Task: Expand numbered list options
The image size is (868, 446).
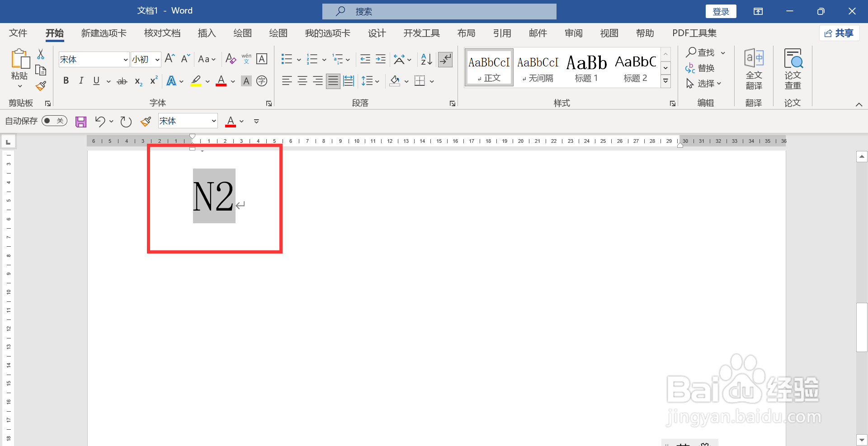Action: tap(324, 60)
